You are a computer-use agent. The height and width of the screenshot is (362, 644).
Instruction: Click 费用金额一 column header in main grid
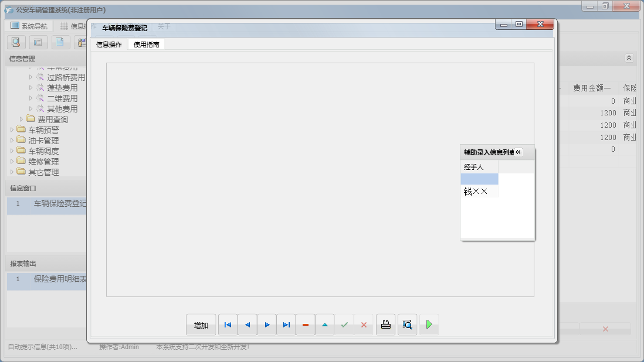(591, 88)
